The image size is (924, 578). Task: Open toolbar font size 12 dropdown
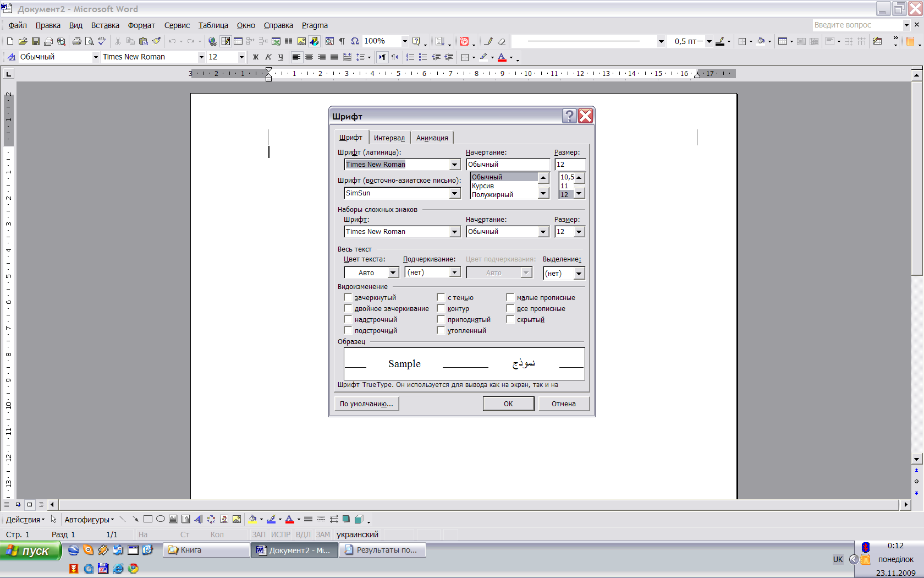click(x=241, y=57)
